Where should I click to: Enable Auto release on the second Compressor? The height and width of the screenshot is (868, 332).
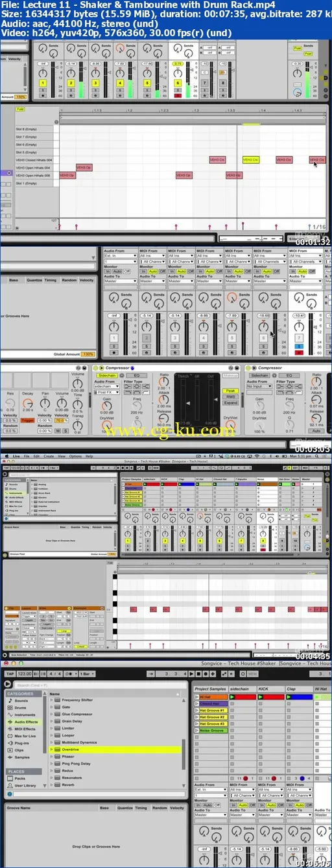pyautogui.click(x=316, y=430)
